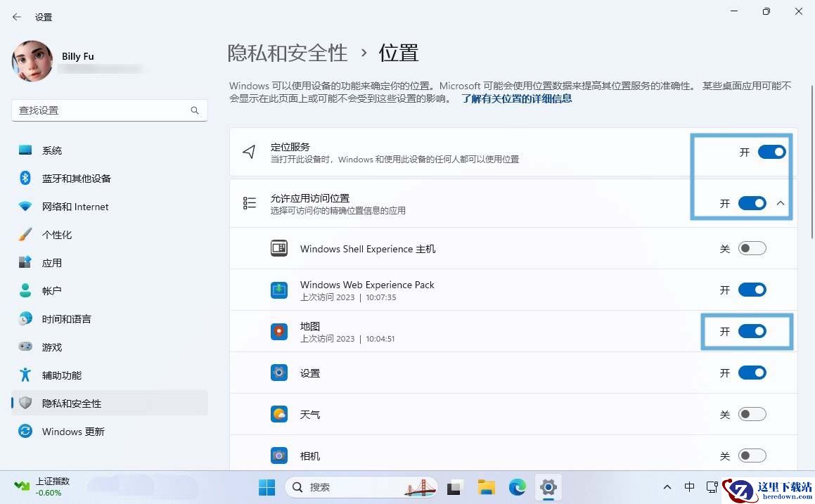Click the 时间和语言 clock icon
815x504 pixels.
click(x=25, y=318)
